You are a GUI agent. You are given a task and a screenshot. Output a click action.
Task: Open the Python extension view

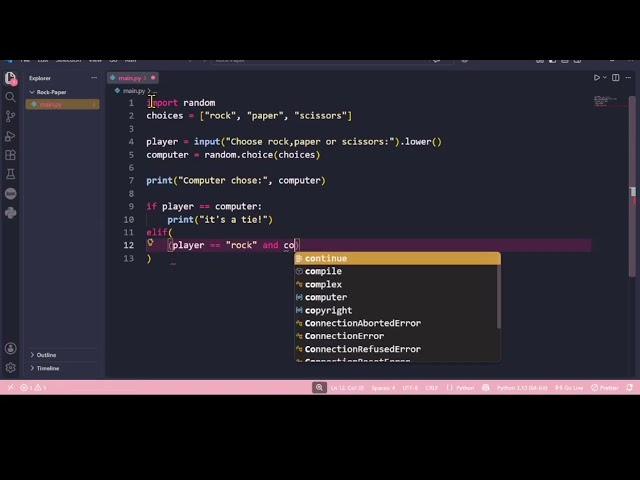[10, 213]
